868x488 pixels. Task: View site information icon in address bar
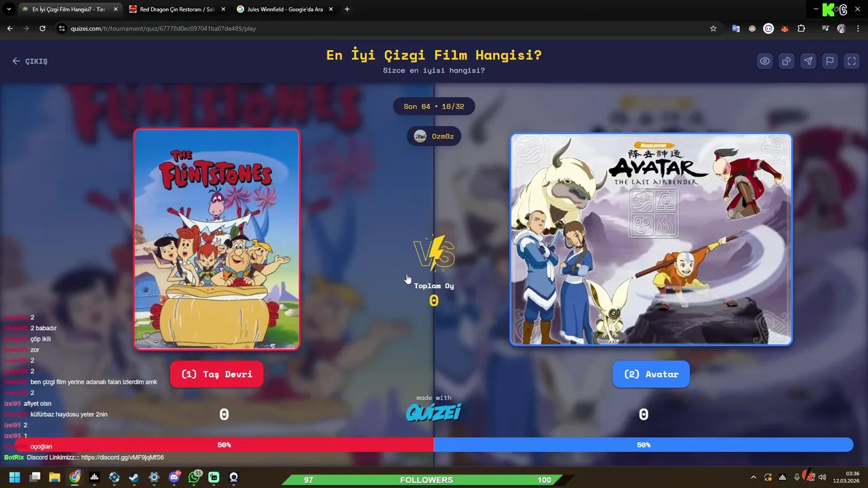click(62, 28)
